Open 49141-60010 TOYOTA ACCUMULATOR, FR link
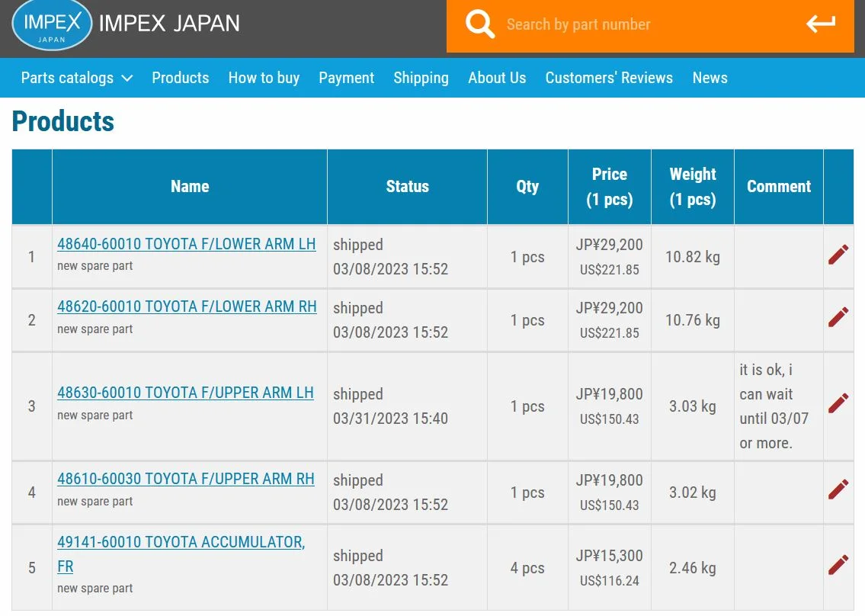Image resolution: width=865 pixels, height=616 pixels. (x=181, y=554)
